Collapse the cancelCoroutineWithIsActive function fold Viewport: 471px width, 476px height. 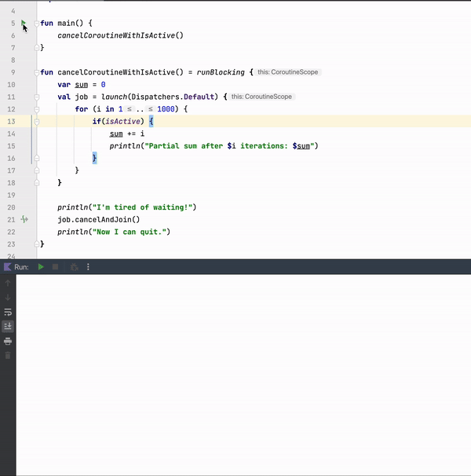37,72
